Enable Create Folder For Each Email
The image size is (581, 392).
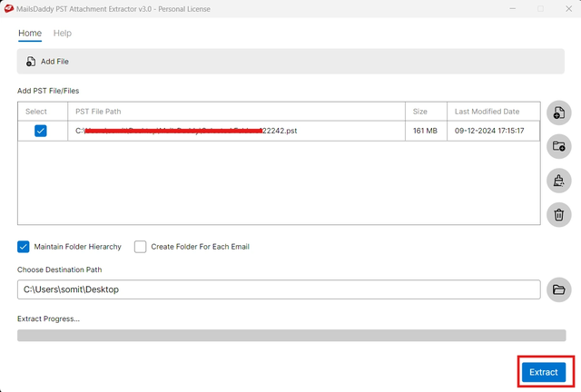coord(141,247)
